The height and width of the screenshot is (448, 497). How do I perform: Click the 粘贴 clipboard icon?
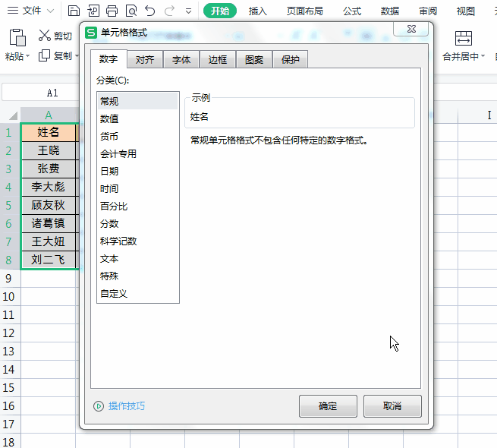[x=17, y=37]
